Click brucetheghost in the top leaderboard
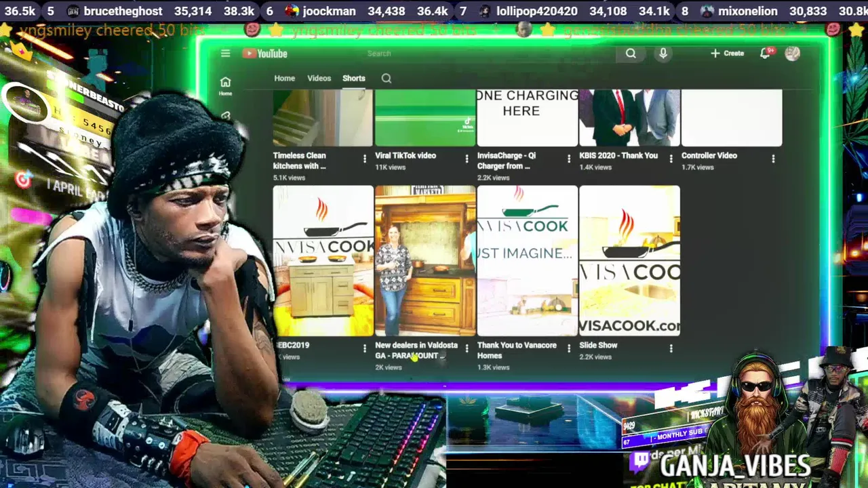 tap(123, 12)
